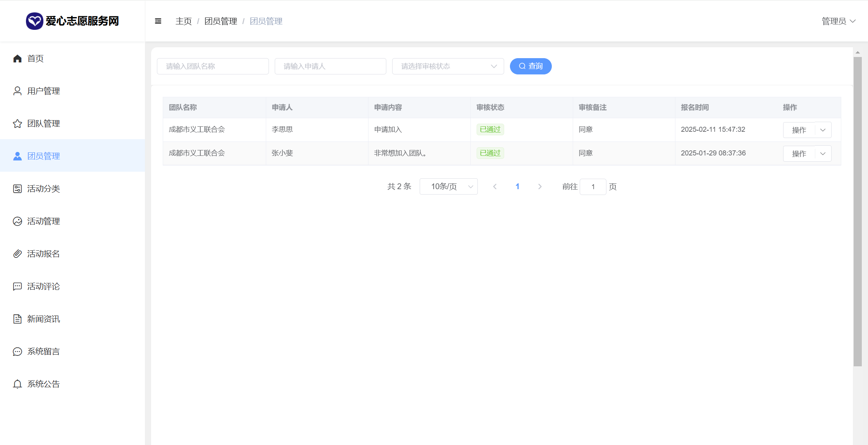868x445 pixels.
Task: Expand the 管理员 account menu
Action: (839, 21)
